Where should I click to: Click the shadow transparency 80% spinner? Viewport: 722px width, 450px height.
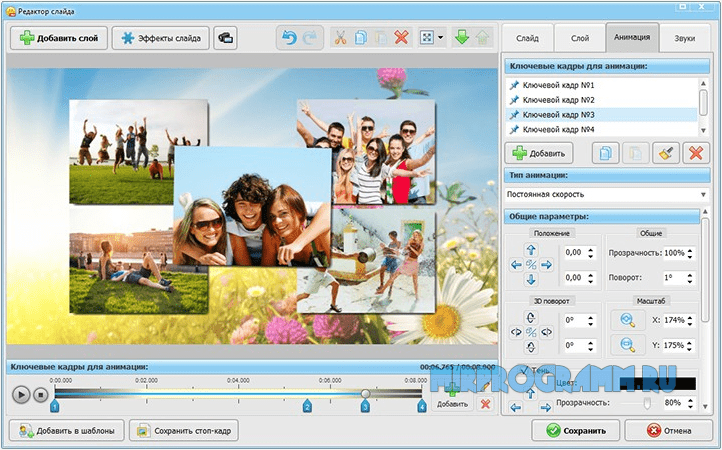690,403
